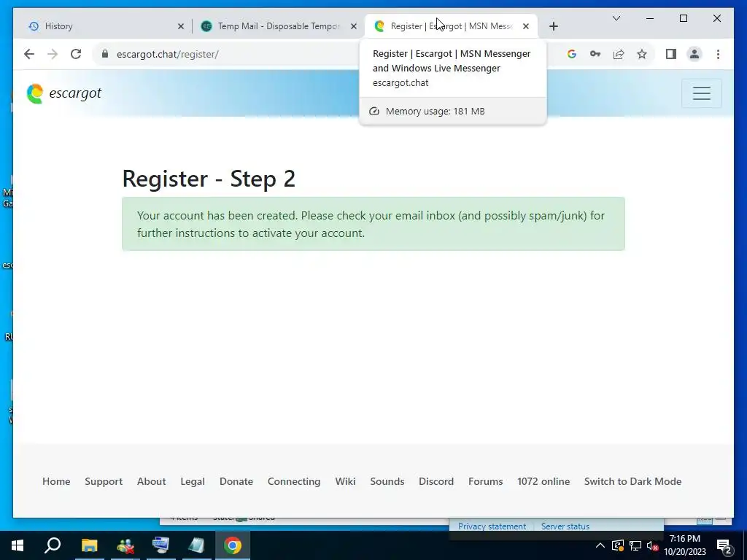Open Chrome profile avatar
The width and height of the screenshot is (747, 560).
[x=694, y=54]
